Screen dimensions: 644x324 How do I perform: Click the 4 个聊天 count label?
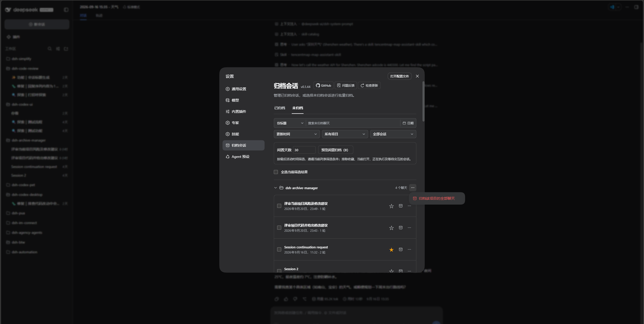pyautogui.click(x=401, y=188)
